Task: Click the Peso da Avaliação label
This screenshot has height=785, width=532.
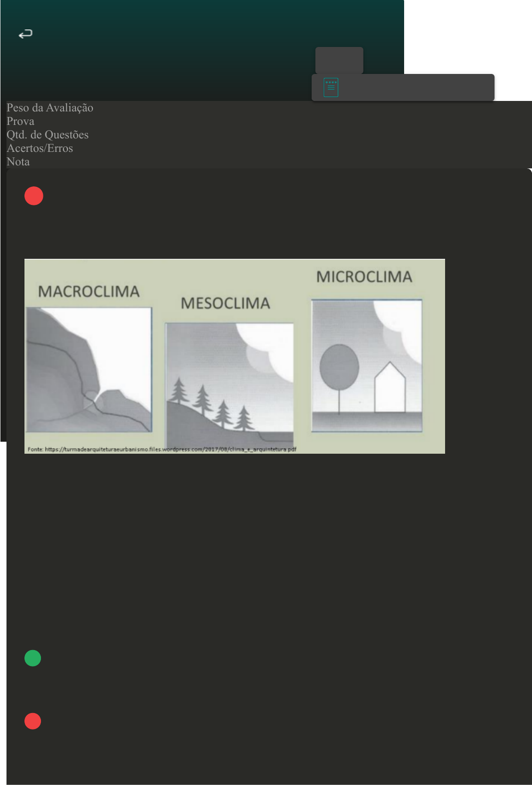Action: point(50,108)
